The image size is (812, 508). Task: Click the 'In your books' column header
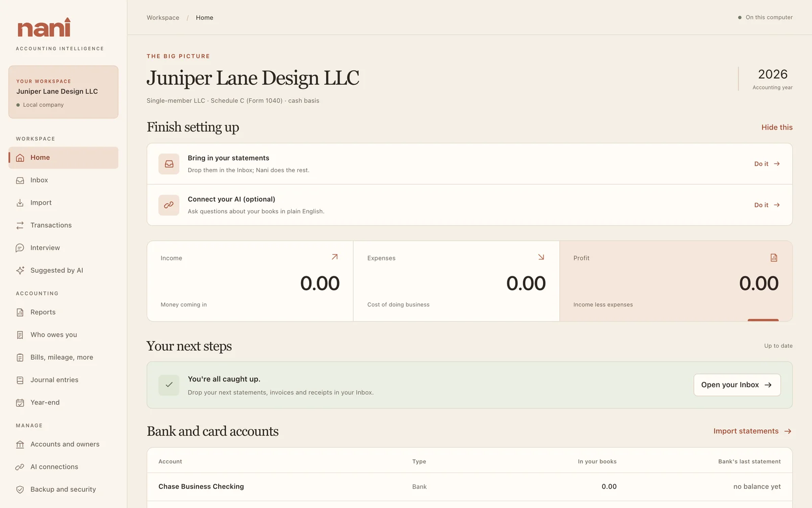(597, 462)
